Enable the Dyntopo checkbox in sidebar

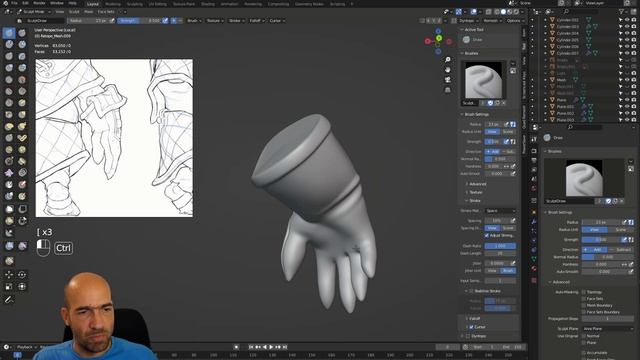point(468,336)
